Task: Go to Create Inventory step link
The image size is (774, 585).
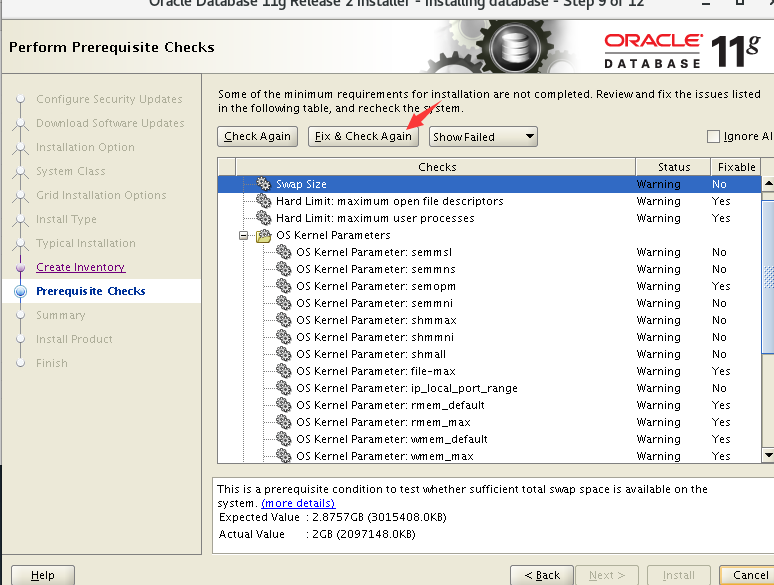Action: (80, 267)
